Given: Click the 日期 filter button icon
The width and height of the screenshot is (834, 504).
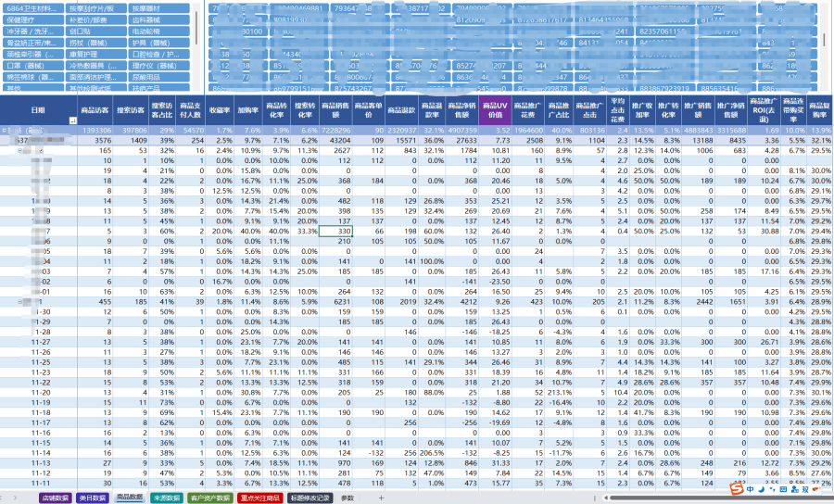Looking at the screenshot, I should (72, 120).
